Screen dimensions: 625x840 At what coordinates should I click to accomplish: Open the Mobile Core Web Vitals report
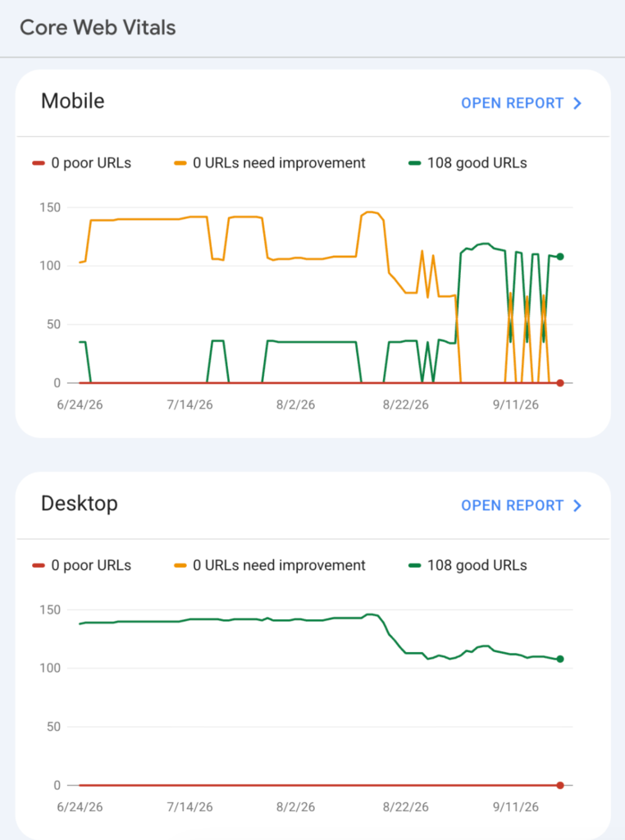click(521, 103)
